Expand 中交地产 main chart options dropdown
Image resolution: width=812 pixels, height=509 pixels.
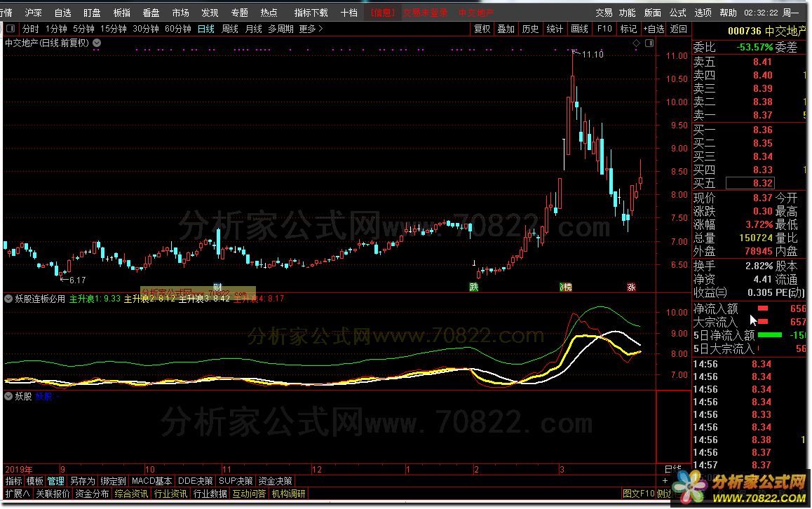[96, 43]
